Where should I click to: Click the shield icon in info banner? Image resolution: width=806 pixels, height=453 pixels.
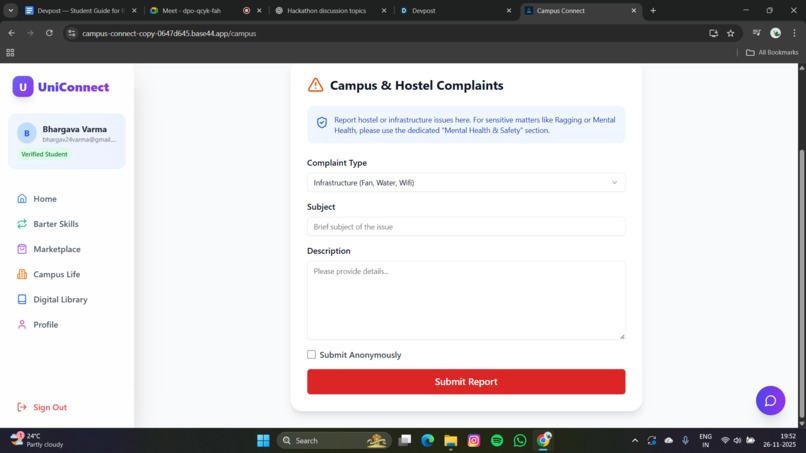pyautogui.click(x=322, y=122)
